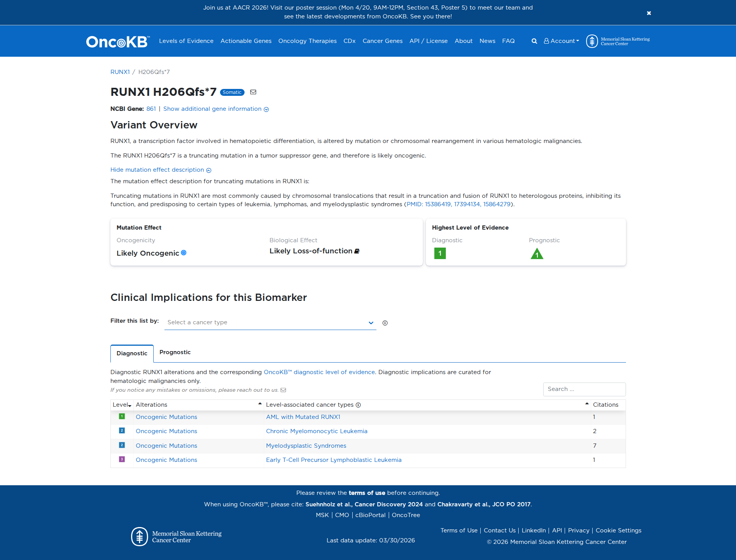Click level 2 icon in Chronic Myelomonocytic Leukemia row
The width and height of the screenshot is (736, 560).
pyautogui.click(x=122, y=430)
